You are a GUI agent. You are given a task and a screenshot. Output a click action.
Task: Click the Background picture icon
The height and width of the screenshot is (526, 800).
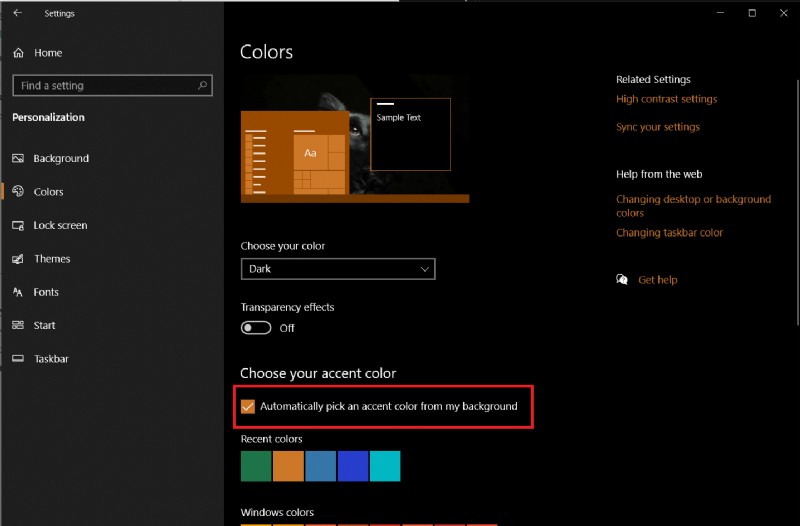[x=18, y=158]
